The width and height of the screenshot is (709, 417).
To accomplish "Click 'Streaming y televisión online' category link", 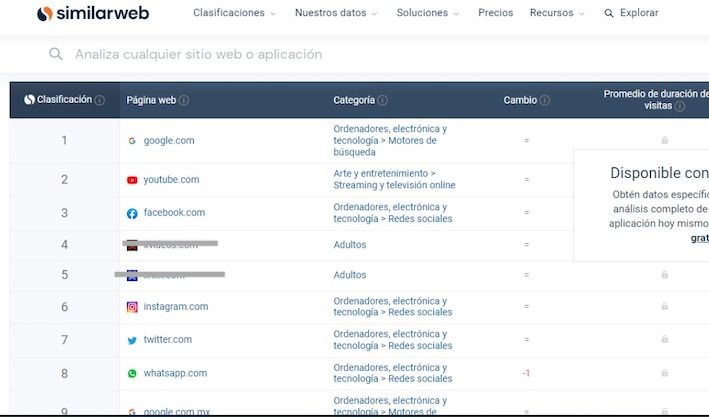I will [x=394, y=185].
